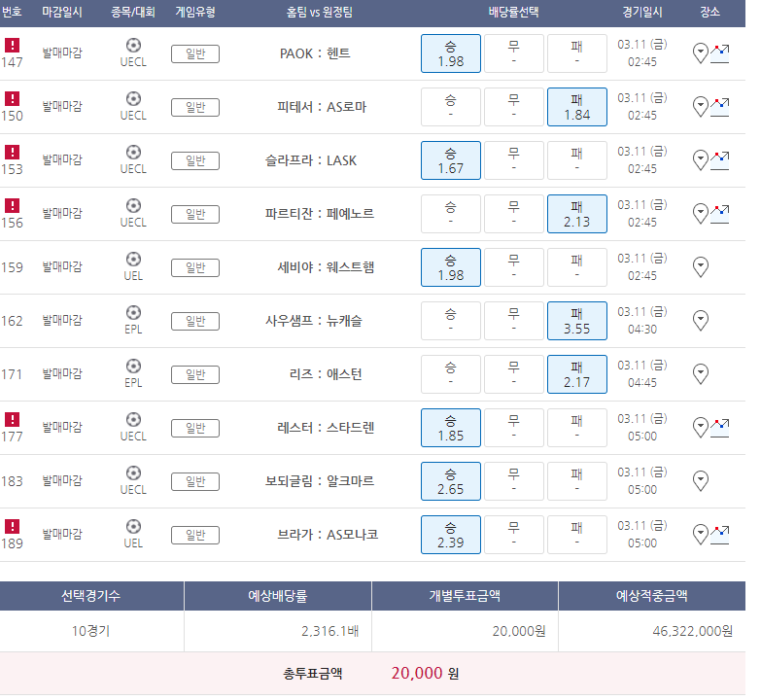The height and width of the screenshot is (700, 761).
Task: Click red alert icon on match 147
Action: coord(12,45)
